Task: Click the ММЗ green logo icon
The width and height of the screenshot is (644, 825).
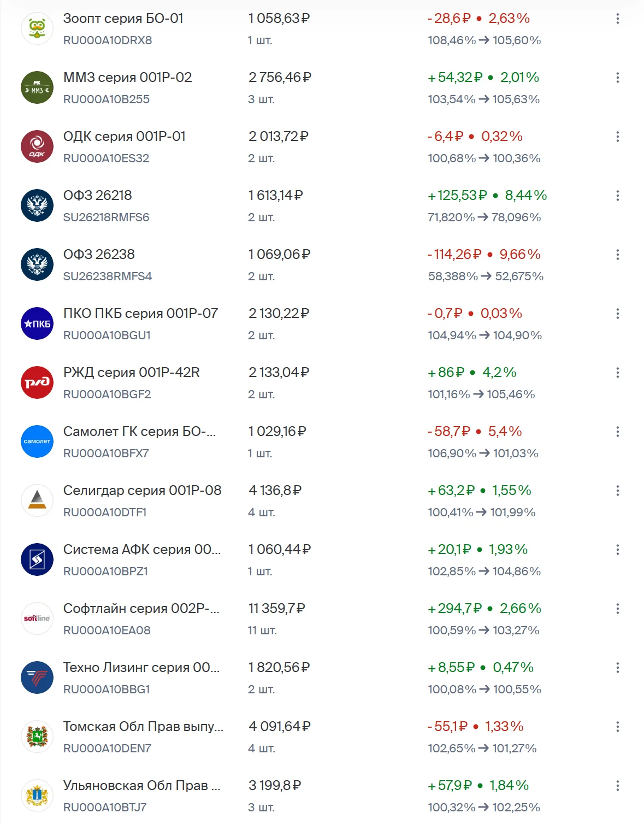Action: pyautogui.click(x=37, y=87)
